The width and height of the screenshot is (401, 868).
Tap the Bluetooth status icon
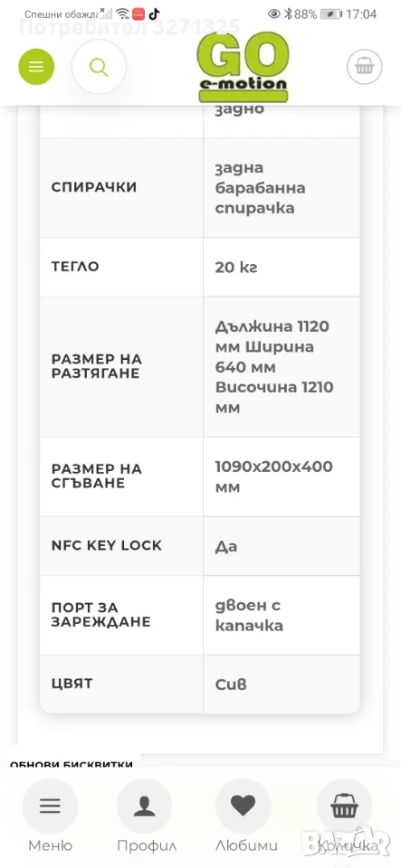pos(288,14)
